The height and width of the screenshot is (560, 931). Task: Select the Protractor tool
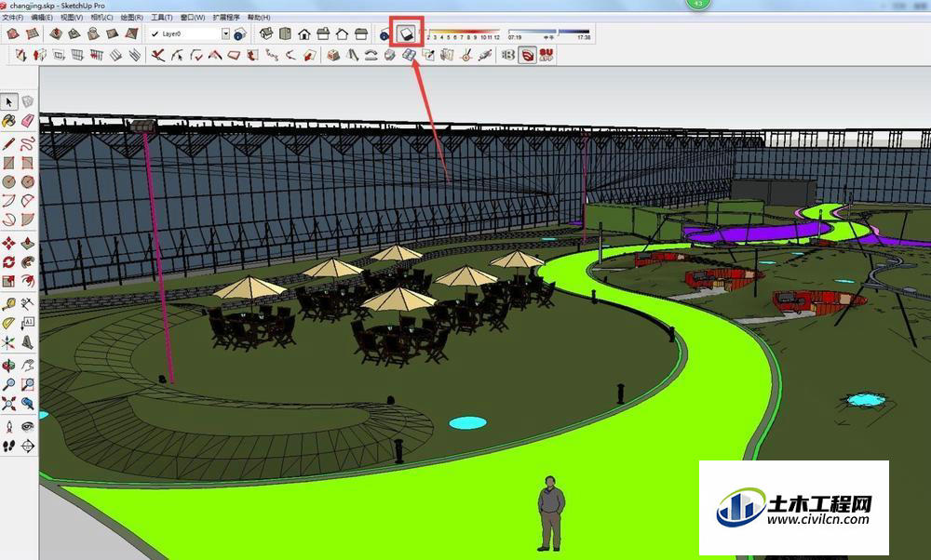click(9, 323)
